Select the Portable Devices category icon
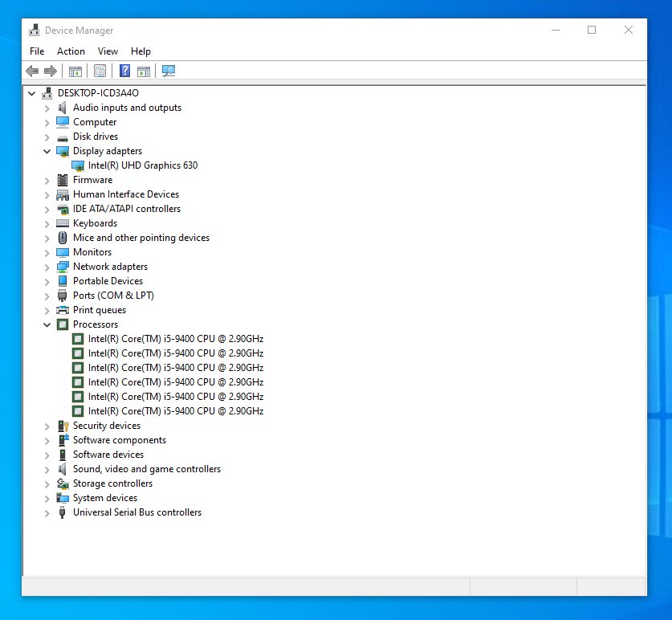672x620 pixels. [63, 281]
